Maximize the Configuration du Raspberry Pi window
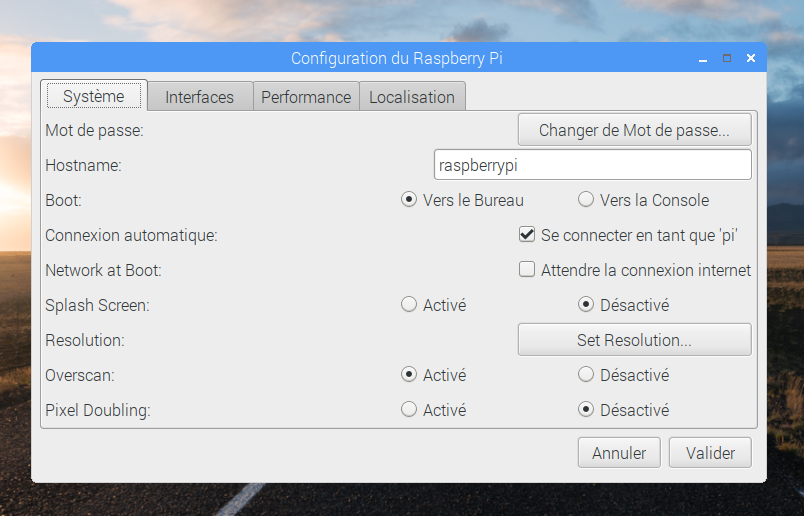 727,58
